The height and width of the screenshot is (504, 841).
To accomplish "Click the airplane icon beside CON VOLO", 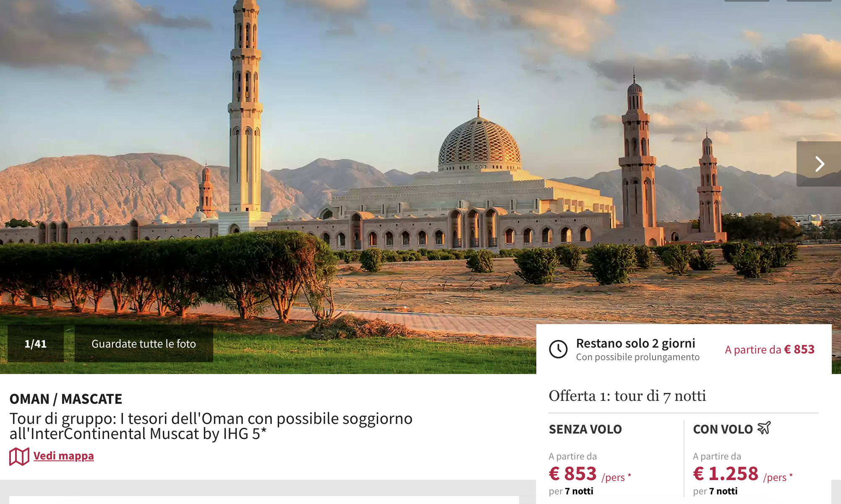I will [764, 428].
